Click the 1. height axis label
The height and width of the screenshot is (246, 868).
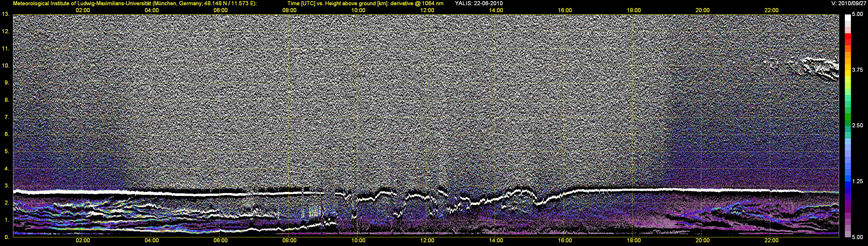[7, 220]
